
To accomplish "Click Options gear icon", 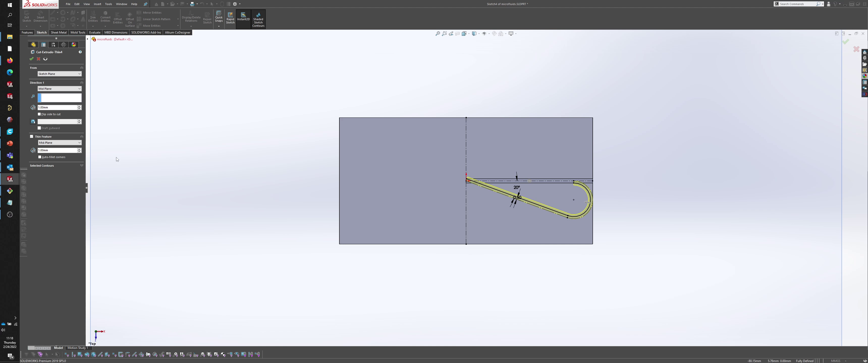I will click(x=235, y=4).
